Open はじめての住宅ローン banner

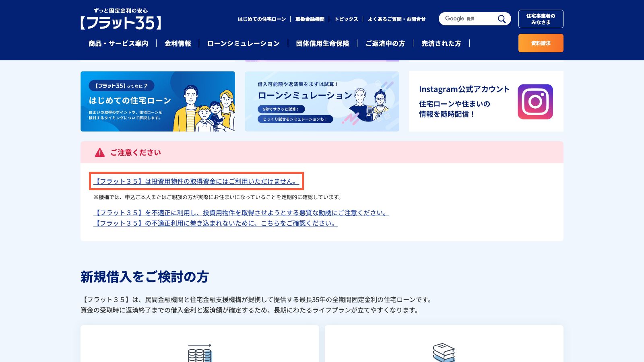point(158,101)
